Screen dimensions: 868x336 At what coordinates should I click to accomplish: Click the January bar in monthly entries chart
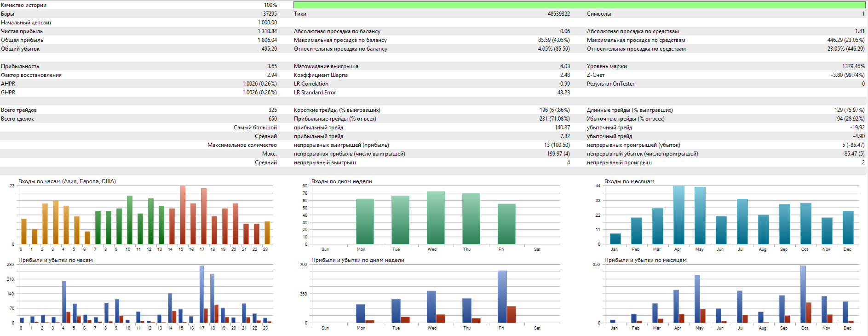(615, 239)
